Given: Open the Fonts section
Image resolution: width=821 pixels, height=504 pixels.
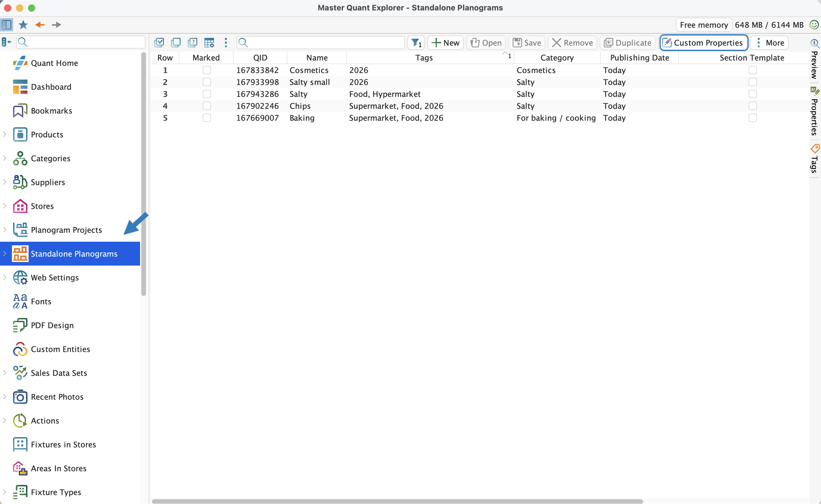Looking at the screenshot, I should (x=41, y=302).
